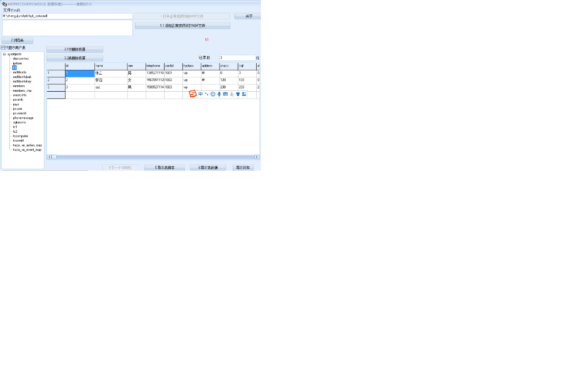Click the 3.1 行删除恢复 button
Viewport: 588px width, 384px height.
75,49
